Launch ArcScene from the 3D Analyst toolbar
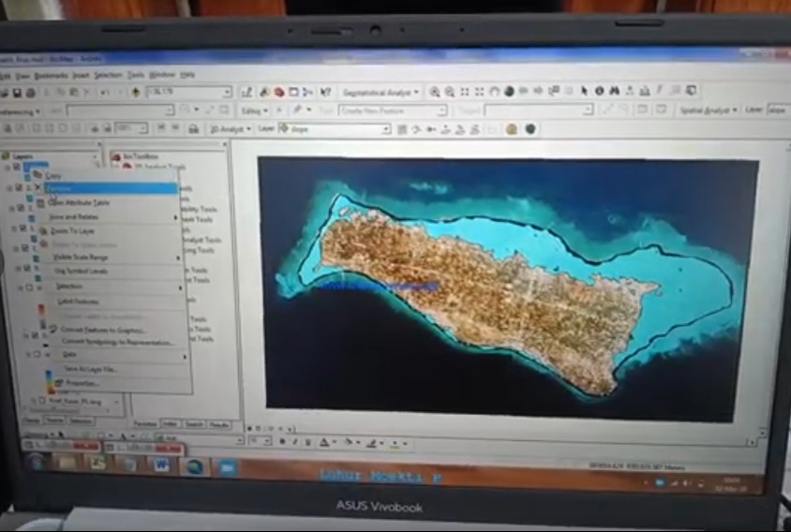Screen dimensions: 791x532 (x=512, y=129)
